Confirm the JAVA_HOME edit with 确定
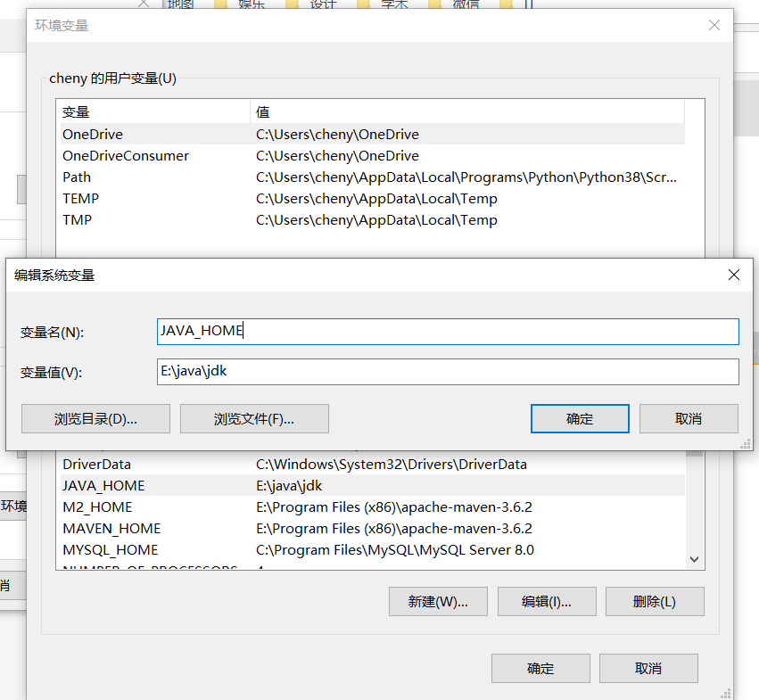Viewport: 759px width, 700px height. click(x=580, y=418)
